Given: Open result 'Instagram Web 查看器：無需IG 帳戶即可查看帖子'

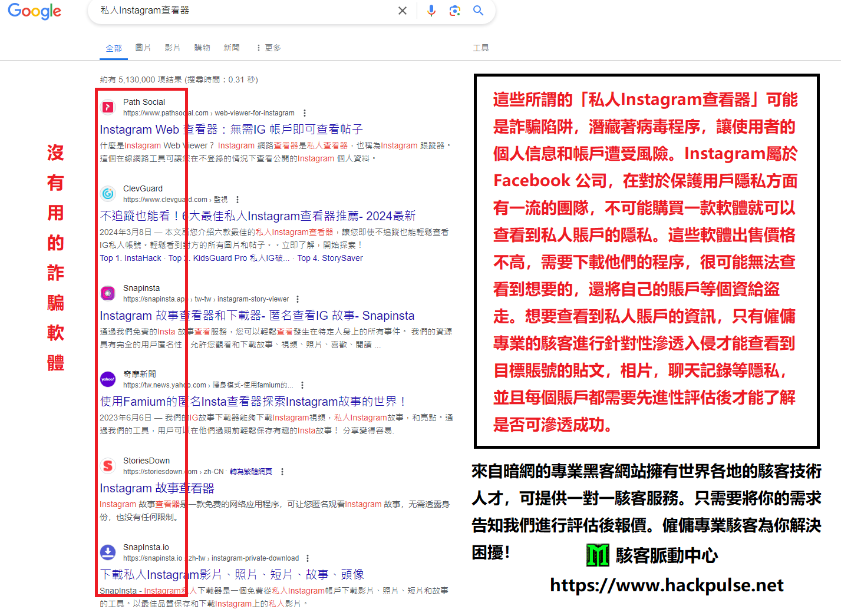Looking at the screenshot, I should 231,130.
